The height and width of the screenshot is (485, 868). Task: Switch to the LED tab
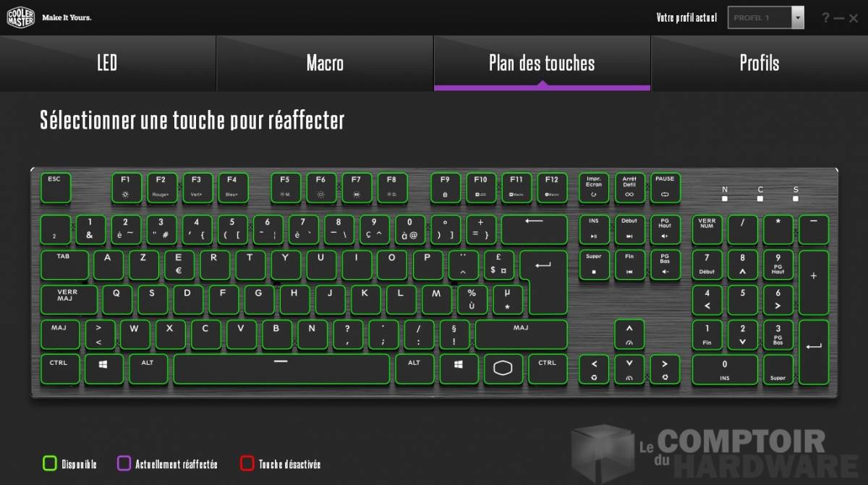pos(108,63)
